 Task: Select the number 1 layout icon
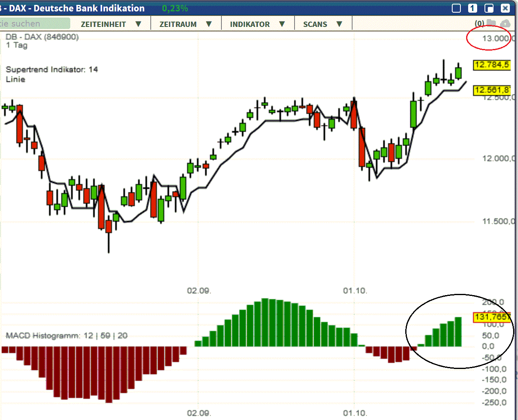[x=473, y=8]
